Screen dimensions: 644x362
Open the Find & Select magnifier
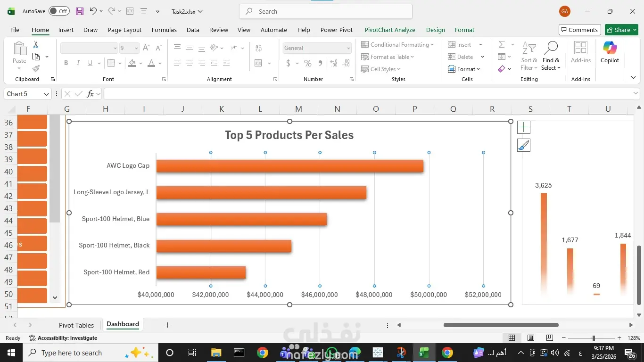pyautogui.click(x=551, y=56)
